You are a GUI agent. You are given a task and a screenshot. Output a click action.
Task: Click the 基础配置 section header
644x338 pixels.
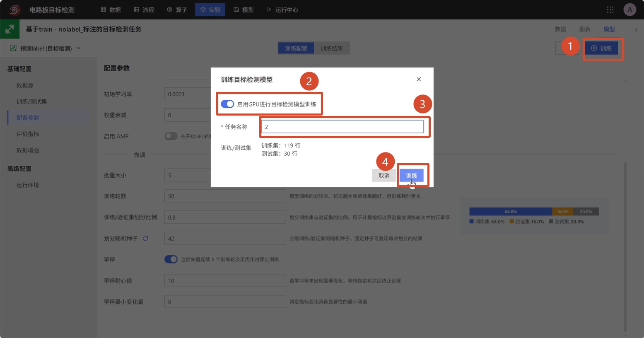19,69
